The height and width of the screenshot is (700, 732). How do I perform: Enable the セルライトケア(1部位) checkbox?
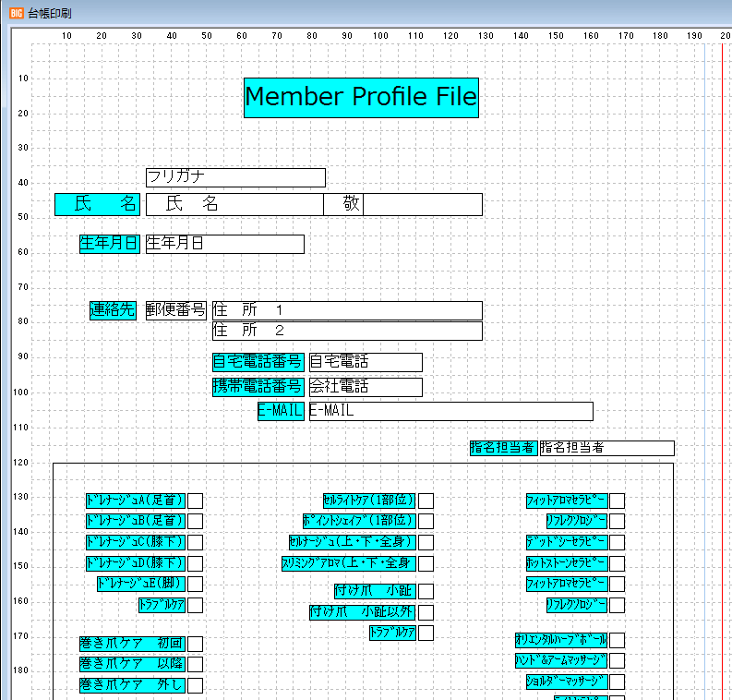point(426,501)
